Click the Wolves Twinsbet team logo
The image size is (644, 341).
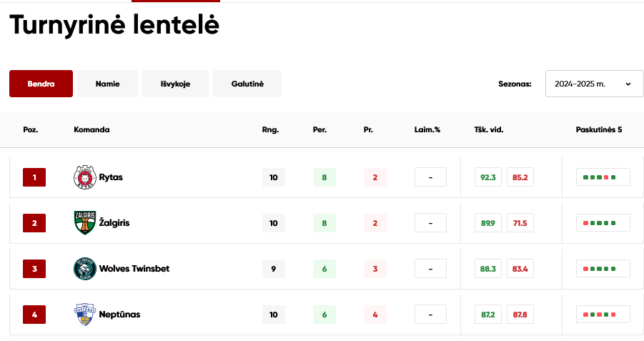[x=85, y=269]
